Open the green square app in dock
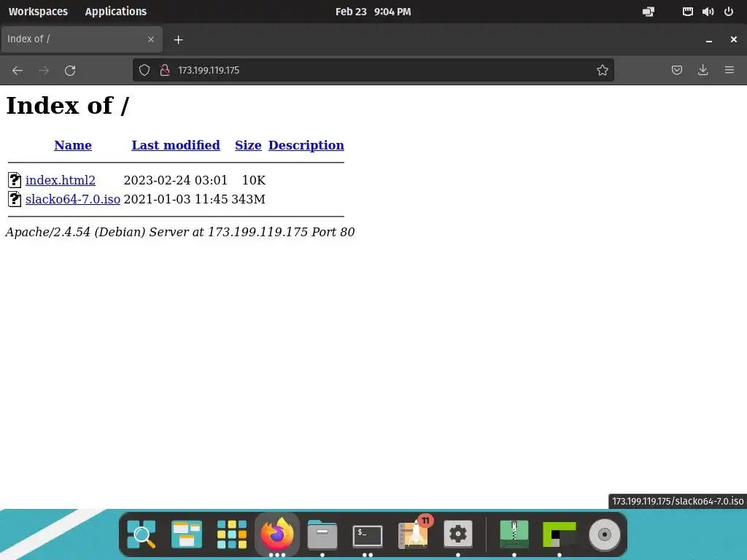The image size is (747, 560). point(560,534)
